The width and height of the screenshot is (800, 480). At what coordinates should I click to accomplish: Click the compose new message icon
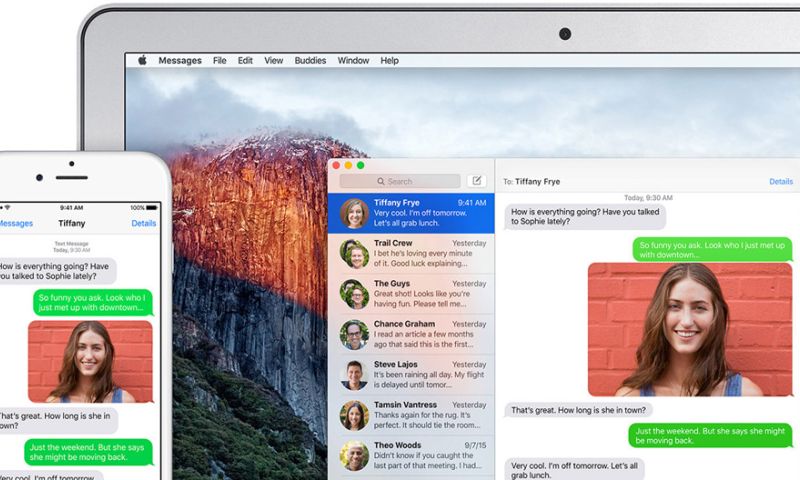tap(477, 181)
